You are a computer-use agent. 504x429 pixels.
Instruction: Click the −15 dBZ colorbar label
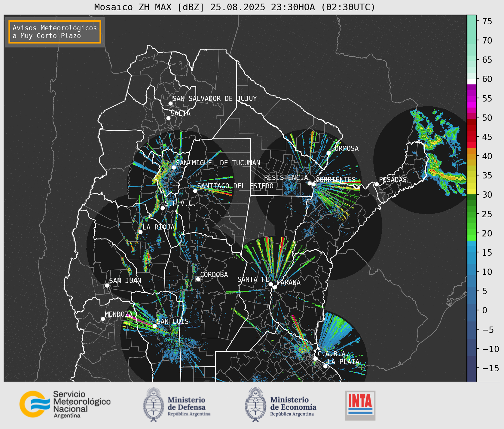point(490,368)
